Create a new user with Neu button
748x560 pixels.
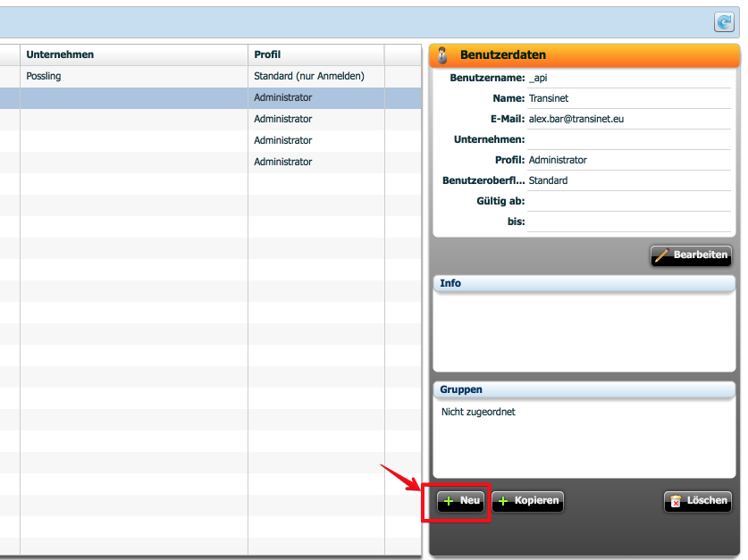click(x=462, y=501)
